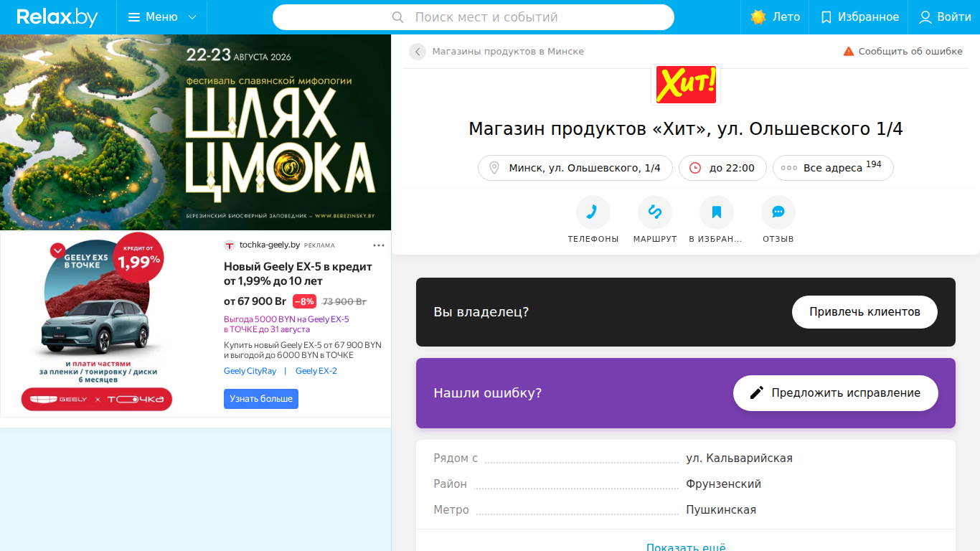Click Узнать больше ad button

tap(261, 399)
